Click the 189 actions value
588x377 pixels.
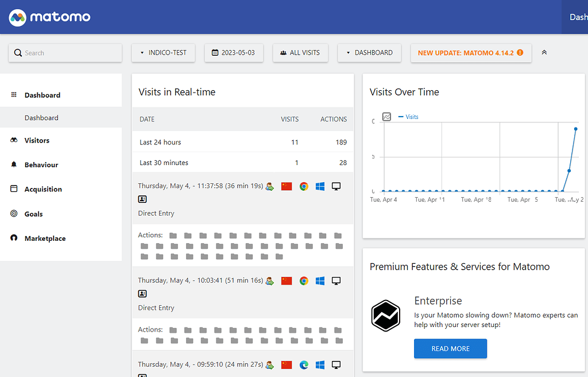(341, 142)
